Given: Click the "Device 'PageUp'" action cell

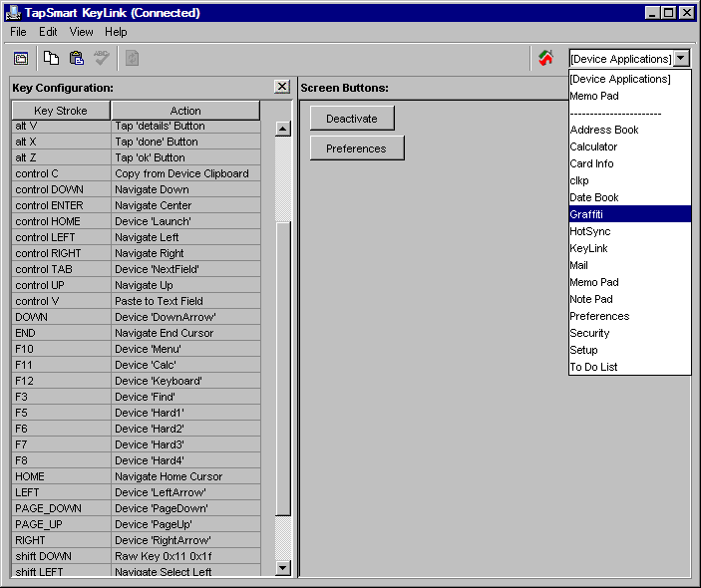Looking at the screenshot, I should click(x=185, y=524).
